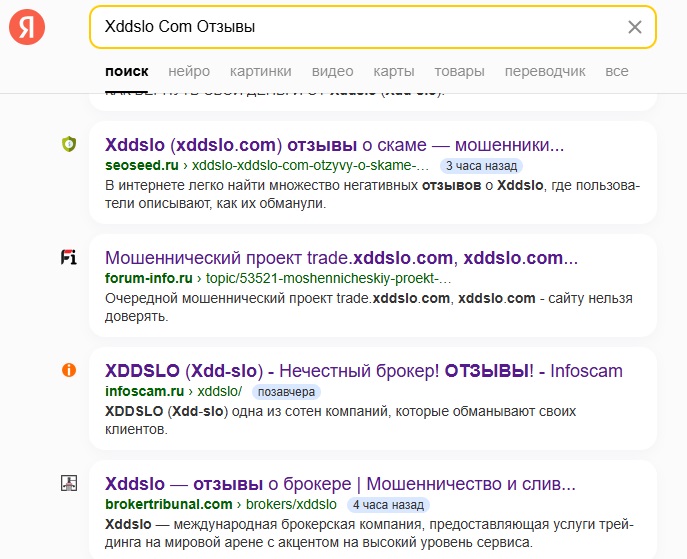Open the карты tab
Screen dimensions: 687x559
[x=394, y=71]
